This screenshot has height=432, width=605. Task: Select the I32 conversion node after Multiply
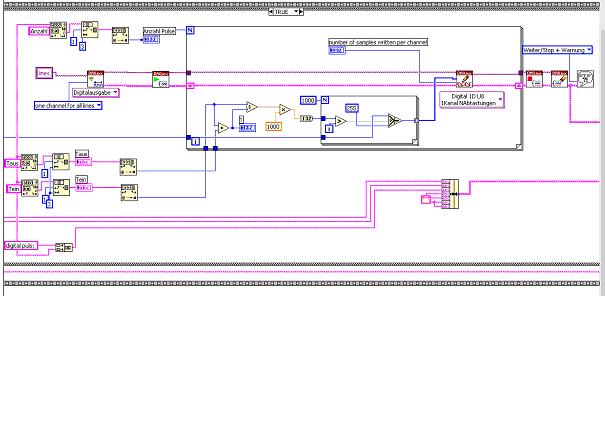pyautogui.click(x=306, y=118)
